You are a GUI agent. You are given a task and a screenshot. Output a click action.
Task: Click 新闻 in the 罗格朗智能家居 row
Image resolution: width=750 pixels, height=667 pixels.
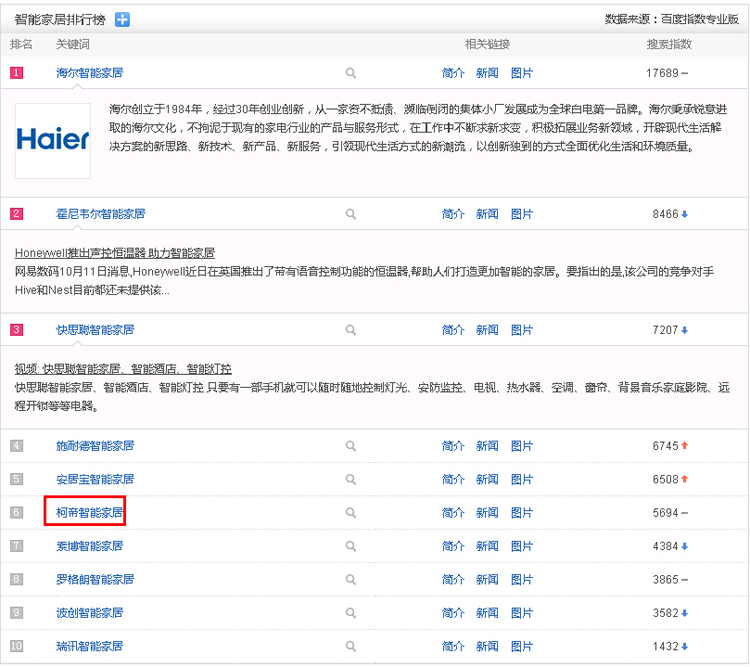pyautogui.click(x=487, y=579)
